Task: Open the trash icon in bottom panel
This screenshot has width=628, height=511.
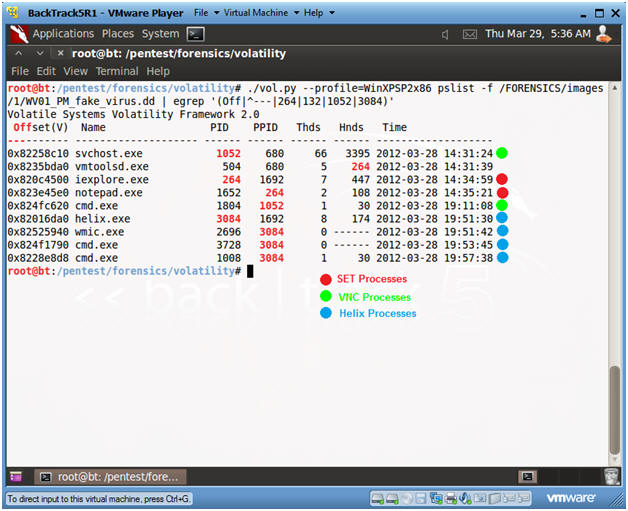Action: (x=612, y=477)
